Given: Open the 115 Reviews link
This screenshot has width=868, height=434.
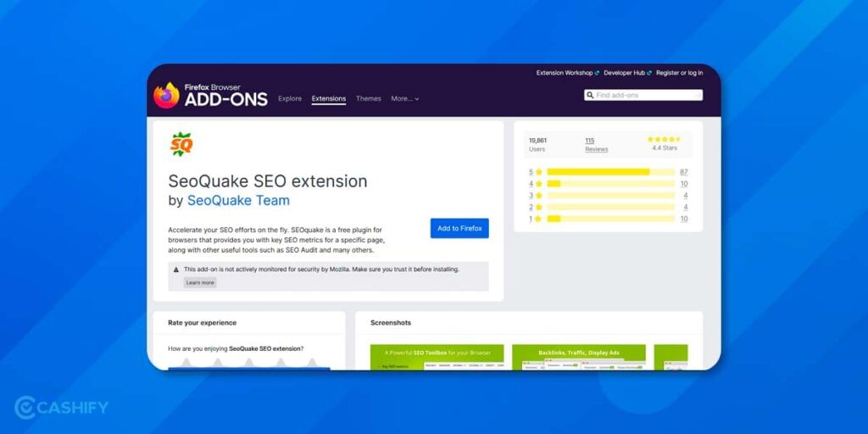Looking at the screenshot, I should (x=597, y=144).
